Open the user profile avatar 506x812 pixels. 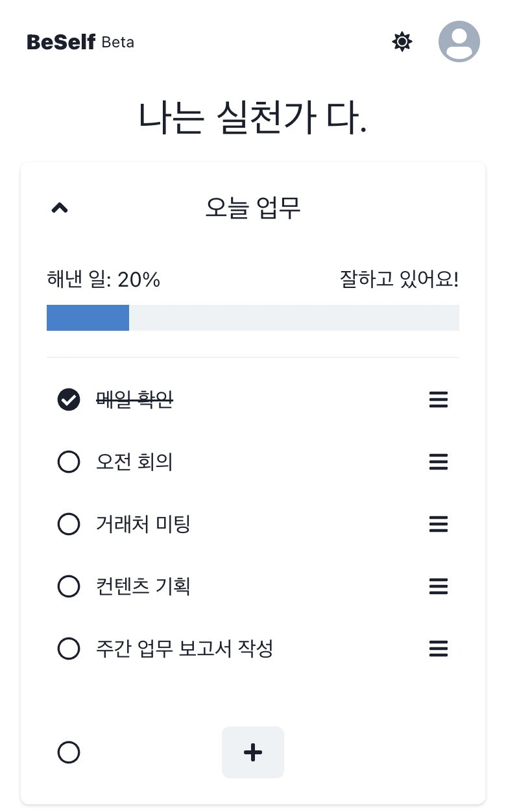pyautogui.click(x=459, y=42)
